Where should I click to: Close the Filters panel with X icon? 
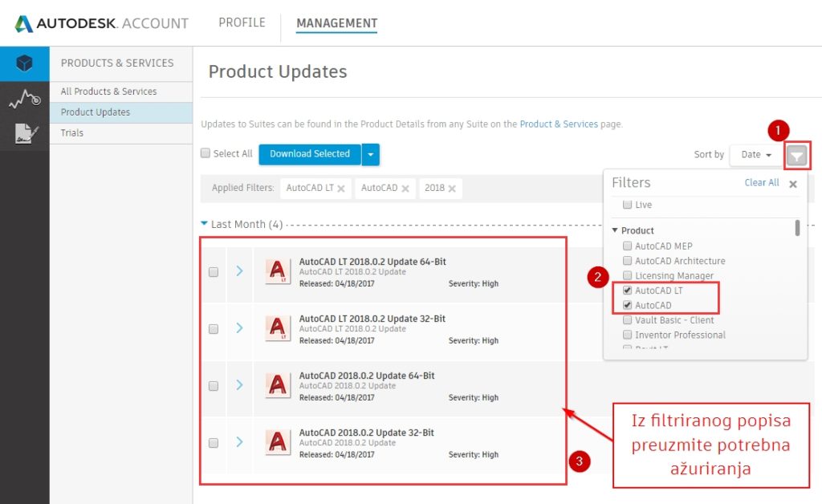(x=793, y=184)
